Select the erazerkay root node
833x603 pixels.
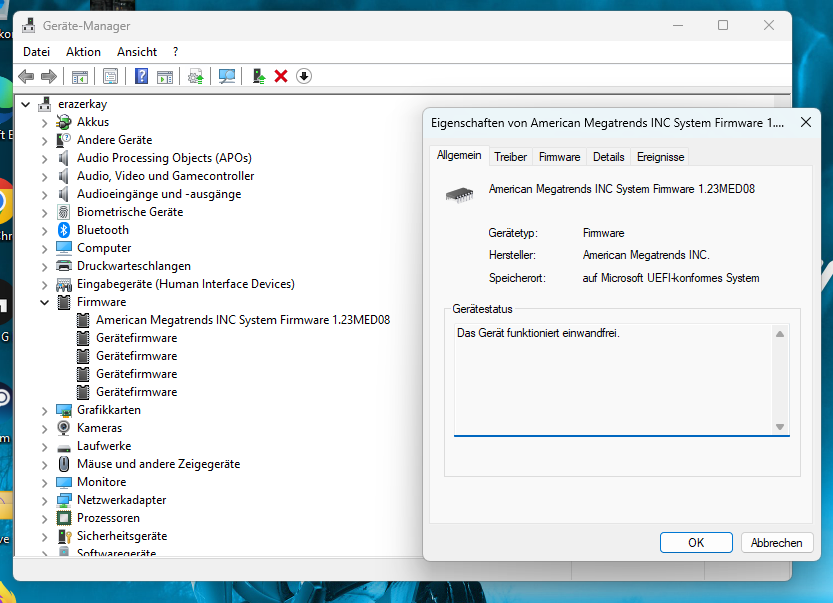pos(83,103)
